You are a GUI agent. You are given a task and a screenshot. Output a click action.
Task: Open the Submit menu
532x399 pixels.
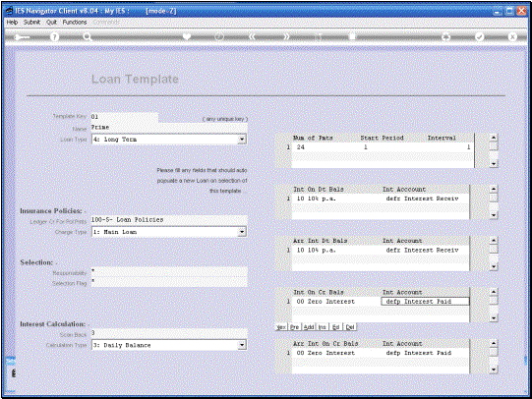point(31,22)
